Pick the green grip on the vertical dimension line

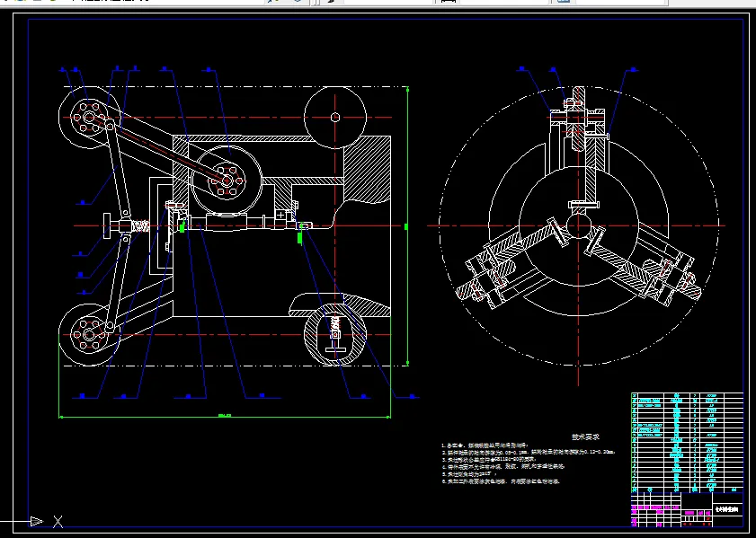click(406, 226)
